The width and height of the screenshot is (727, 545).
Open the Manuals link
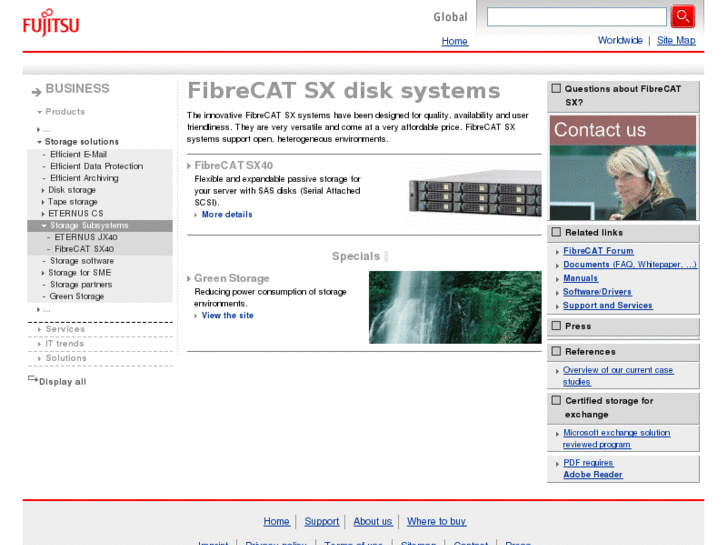580,278
